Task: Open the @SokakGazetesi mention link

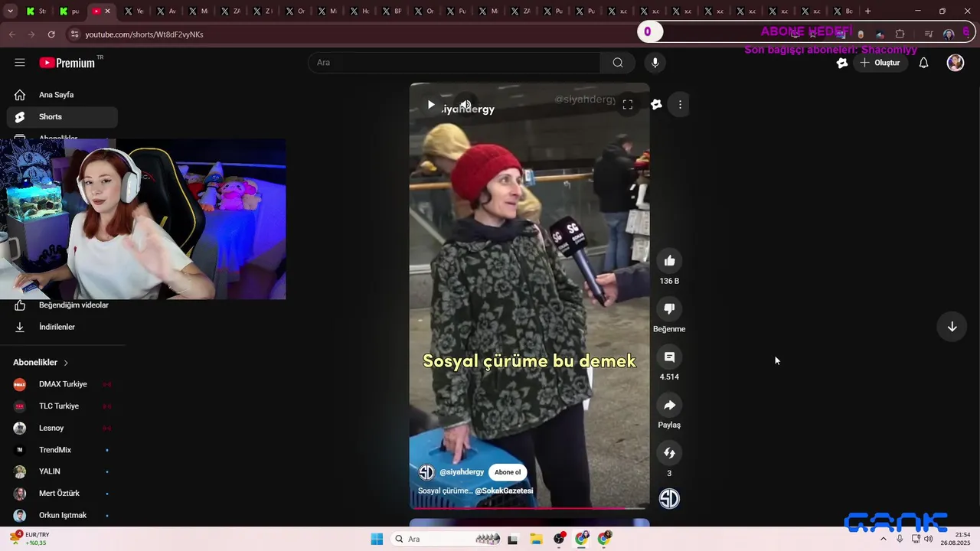Action: [504, 491]
